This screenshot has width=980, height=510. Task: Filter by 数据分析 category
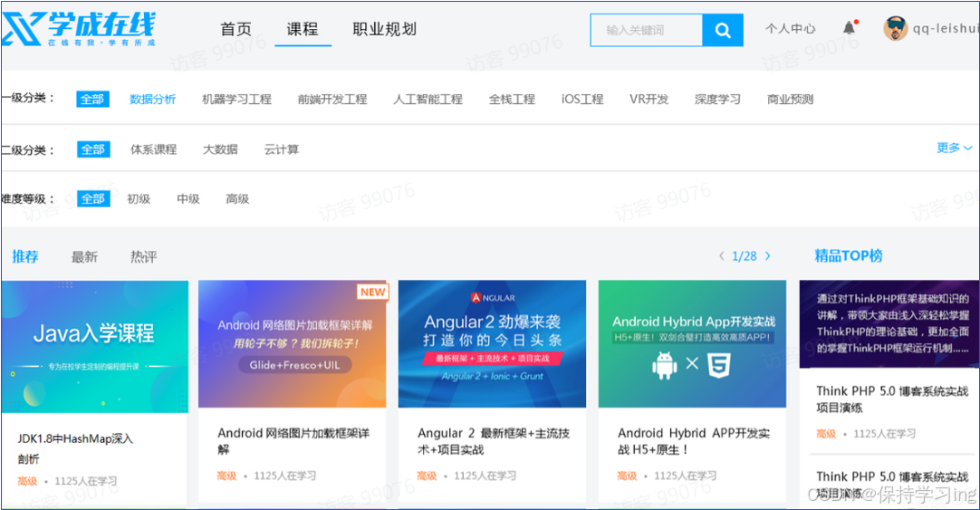[152, 100]
